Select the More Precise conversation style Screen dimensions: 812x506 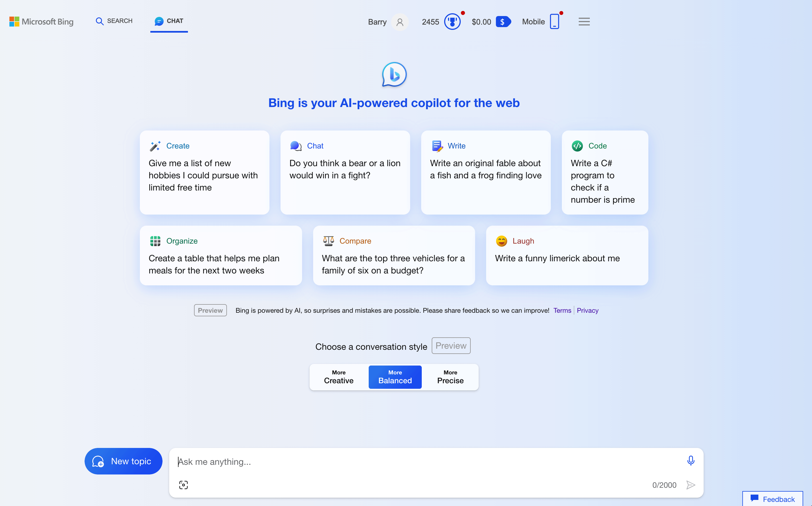[450, 377]
